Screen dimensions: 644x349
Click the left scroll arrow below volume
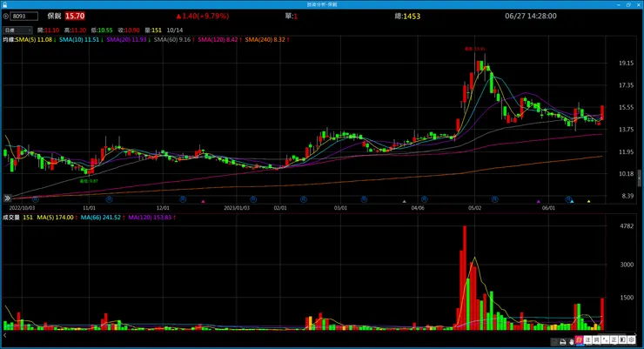5,335
